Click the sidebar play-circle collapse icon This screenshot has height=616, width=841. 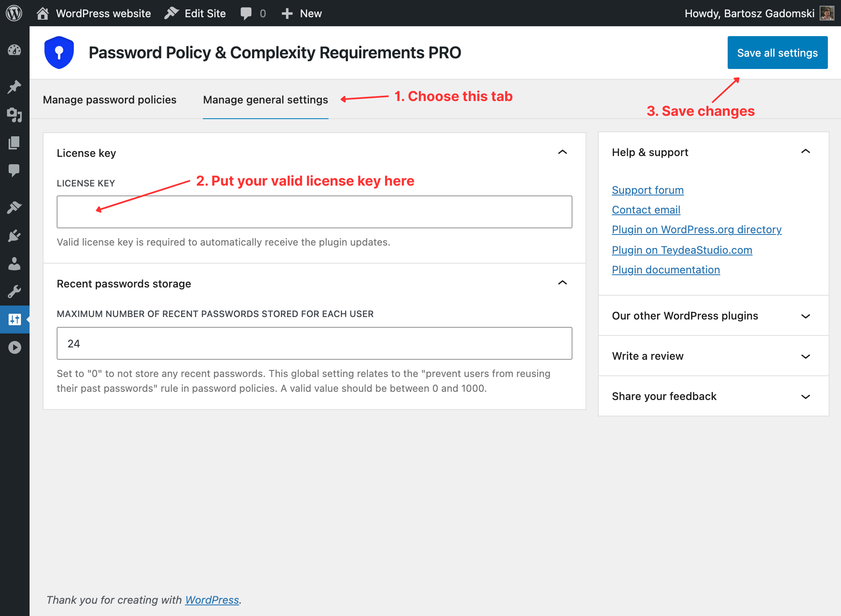click(x=14, y=347)
